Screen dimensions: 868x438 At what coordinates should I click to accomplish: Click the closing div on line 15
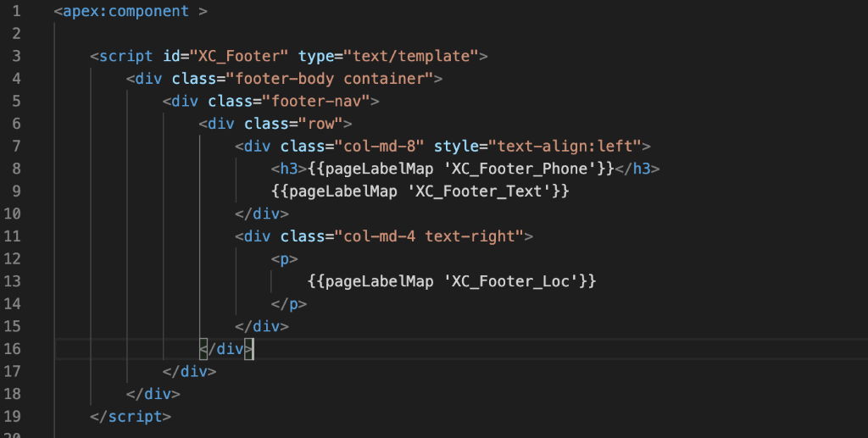(262, 327)
